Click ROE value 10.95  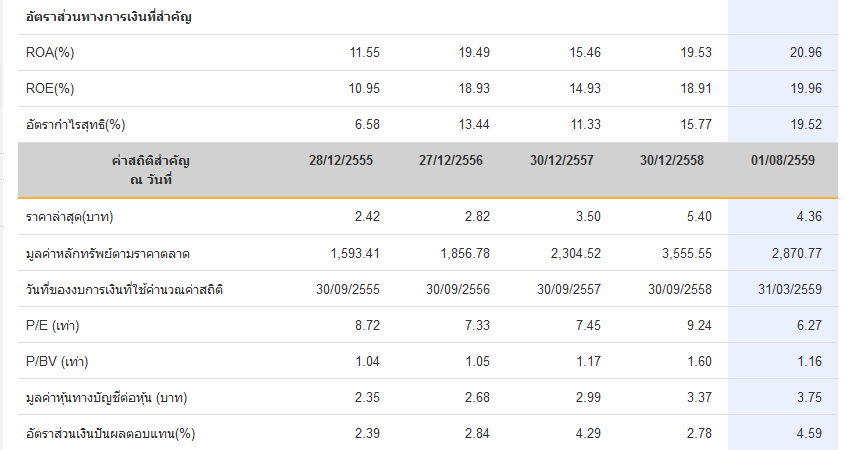pos(364,88)
